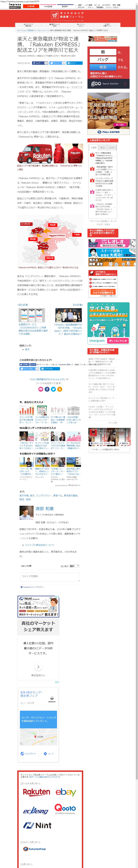The height and width of the screenshot is (868, 138).
Task: Click the Nint gold sponsor logo
Action: click(x=37, y=825)
